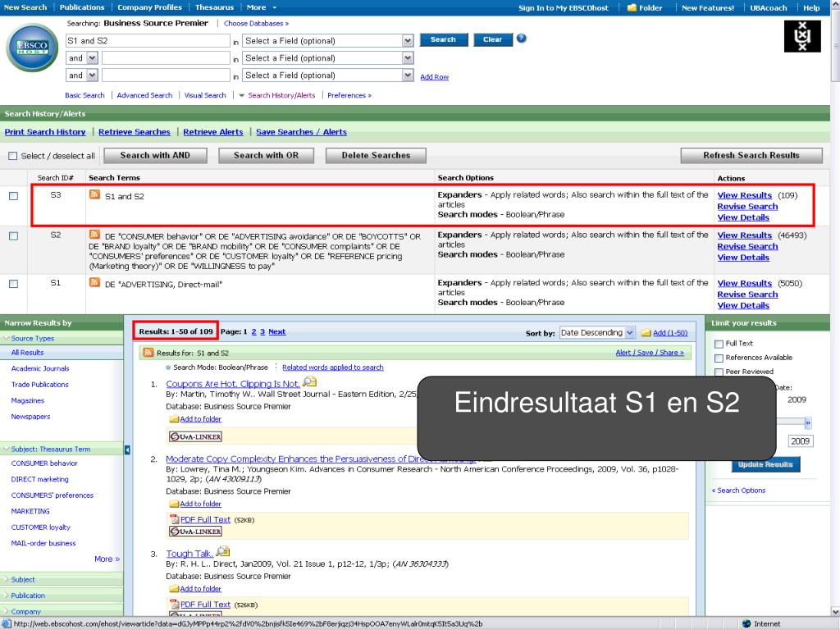Click the Clear button

point(493,39)
